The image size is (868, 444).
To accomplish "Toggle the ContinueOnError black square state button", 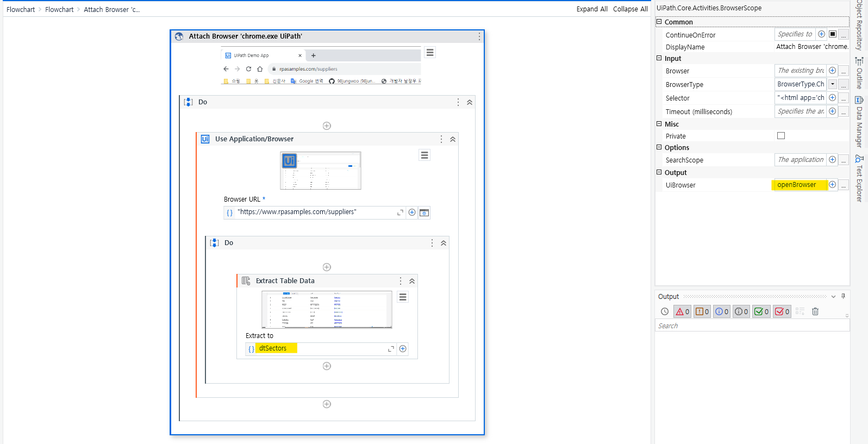I will point(832,34).
